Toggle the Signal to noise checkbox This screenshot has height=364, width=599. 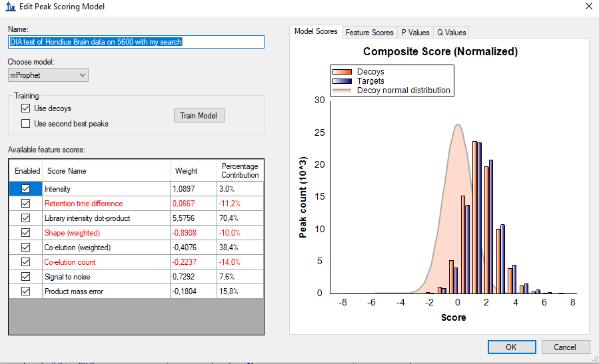tap(26, 277)
